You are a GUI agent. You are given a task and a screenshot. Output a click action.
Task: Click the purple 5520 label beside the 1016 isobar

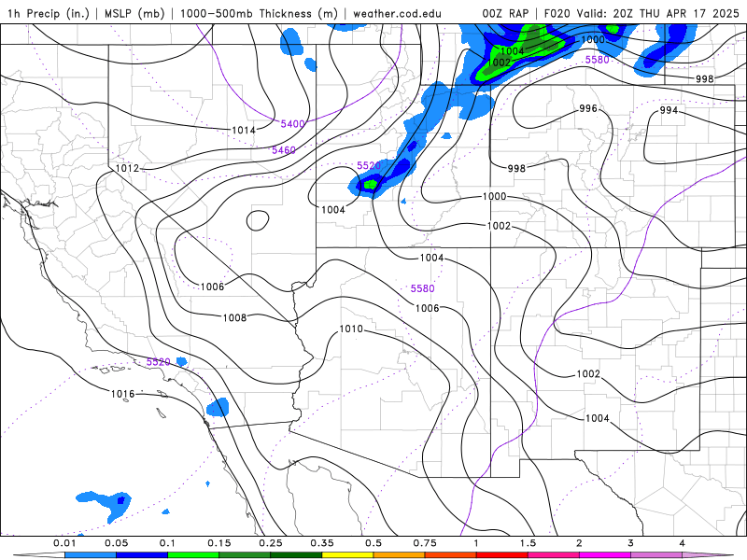point(158,362)
